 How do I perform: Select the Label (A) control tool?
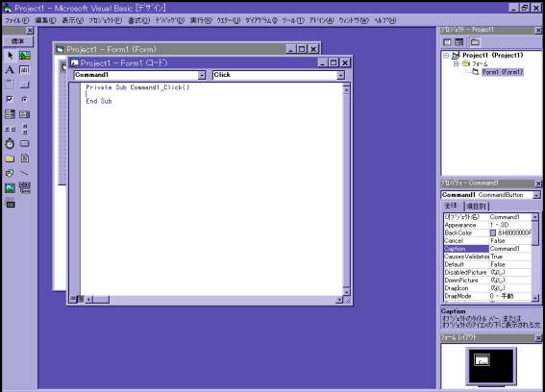click(x=10, y=70)
